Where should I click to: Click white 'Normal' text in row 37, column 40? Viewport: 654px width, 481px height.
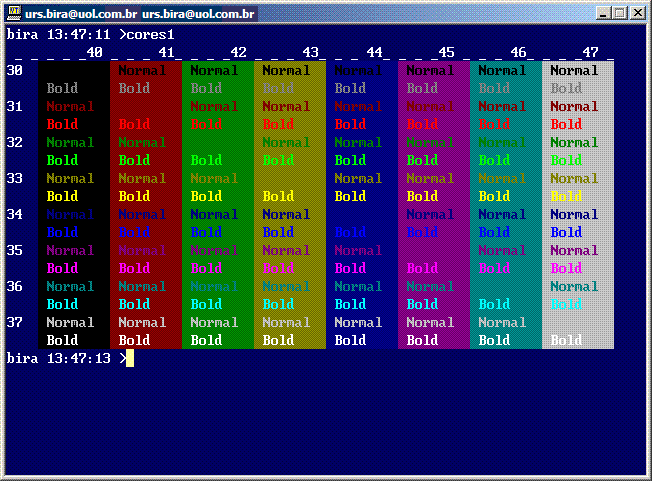70,322
